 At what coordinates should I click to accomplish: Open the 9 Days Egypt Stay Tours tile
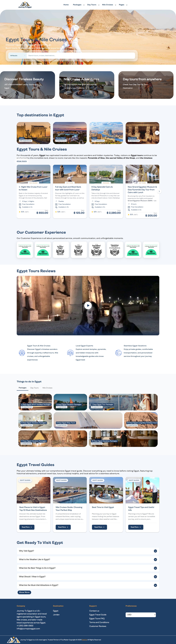(88, 421)
